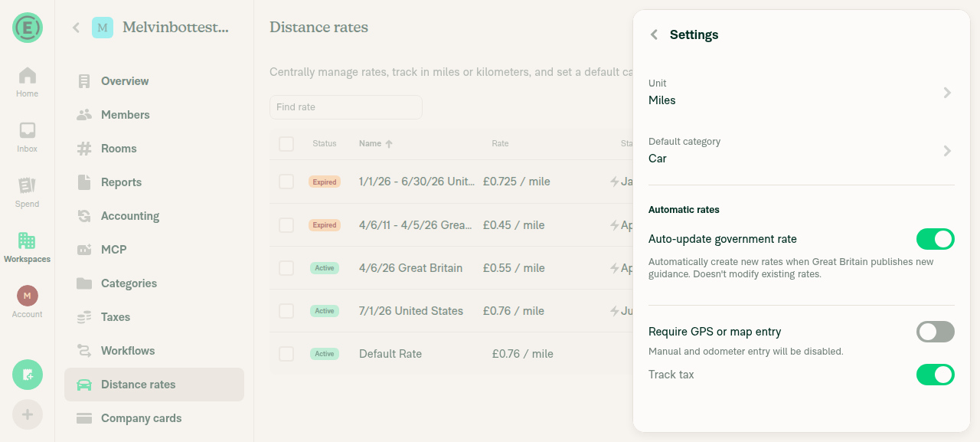This screenshot has width=980, height=442.
Task: Click the MCP icon
Action: tap(84, 250)
